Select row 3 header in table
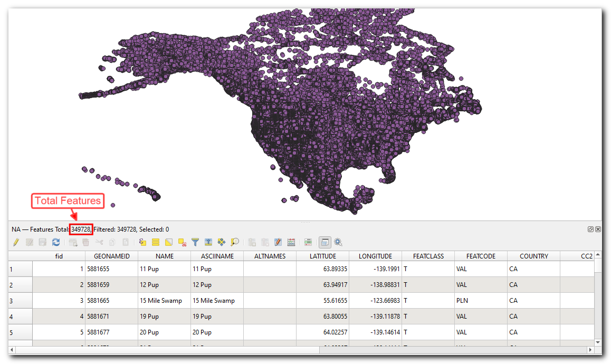 (x=20, y=301)
